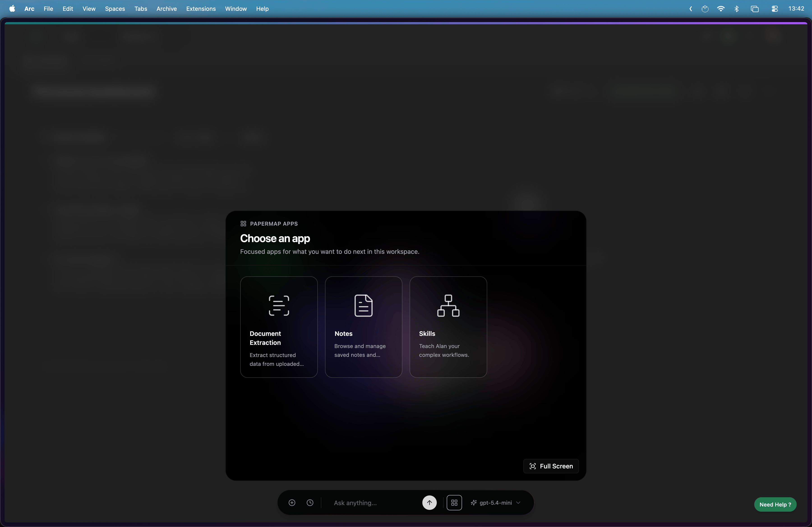
Task: Open the Edit menu
Action: click(x=67, y=9)
